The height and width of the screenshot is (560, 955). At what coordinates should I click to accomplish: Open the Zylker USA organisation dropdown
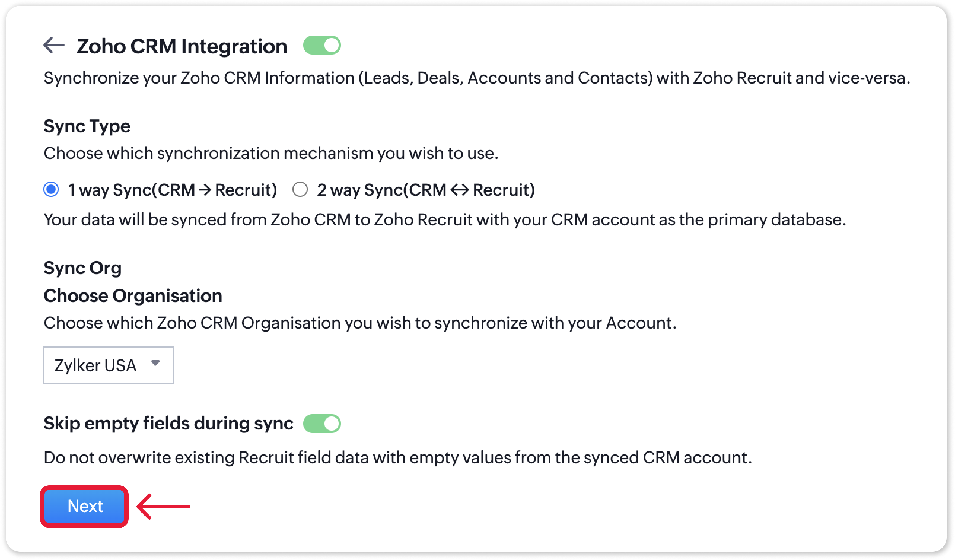coord(108,365)
